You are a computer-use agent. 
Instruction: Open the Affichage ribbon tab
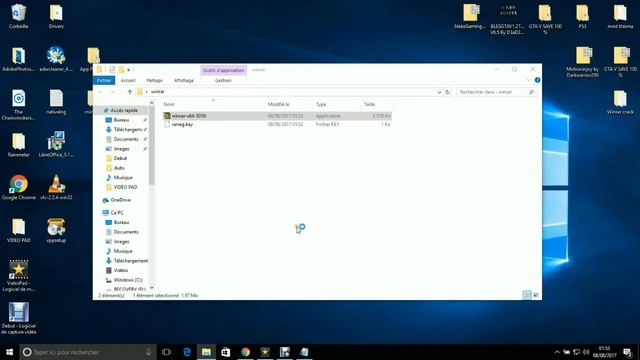pyautogui.click(x=184, y=80)
